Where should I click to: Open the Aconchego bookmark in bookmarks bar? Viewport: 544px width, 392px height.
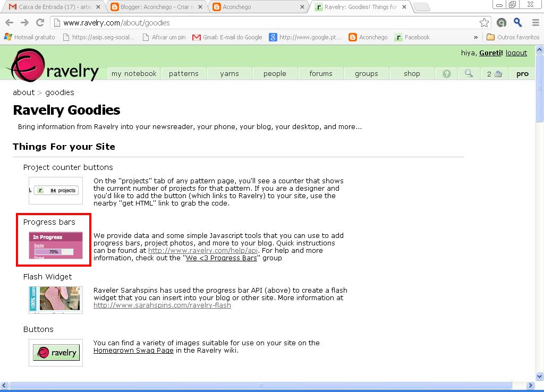click(368, 37)
